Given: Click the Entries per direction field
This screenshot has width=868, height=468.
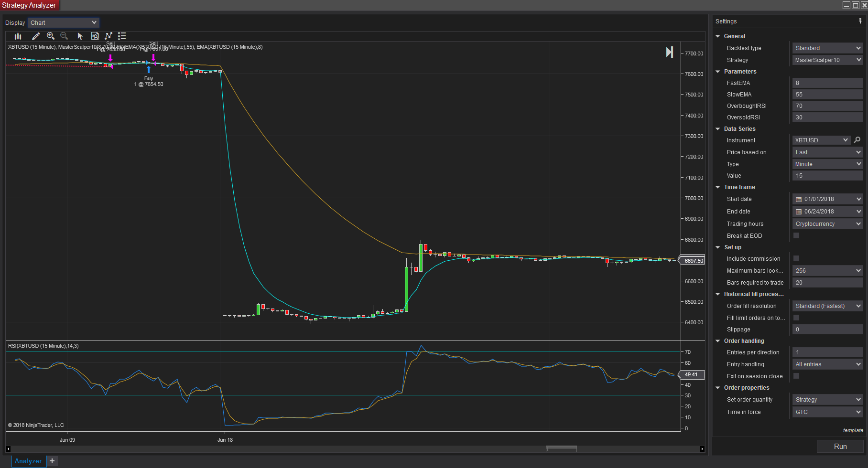Looking at the screenshot, I should tap(828, 352).
